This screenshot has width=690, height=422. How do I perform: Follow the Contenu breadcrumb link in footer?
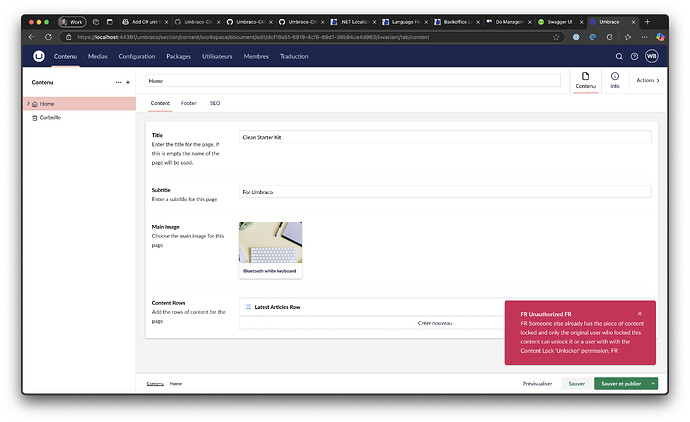coord(155,384)
